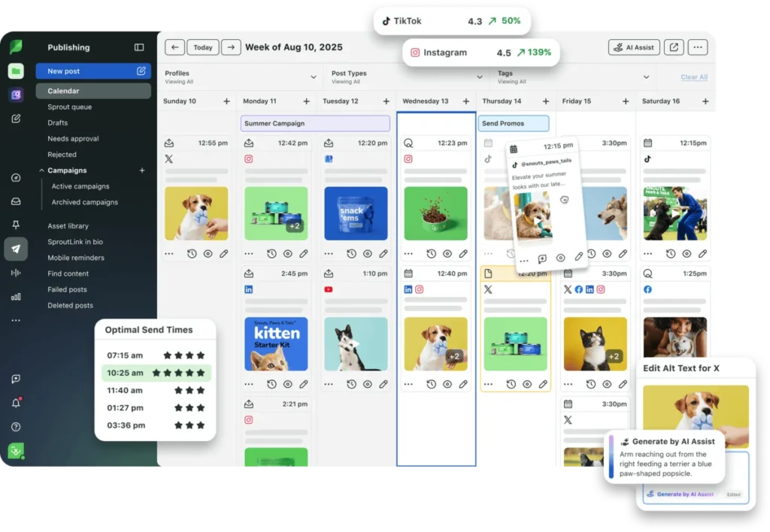The height and width of the screenshot is (532, 770).
Task: Toggle preview eye on Saturday 12:15pm post
Action: 687,254
